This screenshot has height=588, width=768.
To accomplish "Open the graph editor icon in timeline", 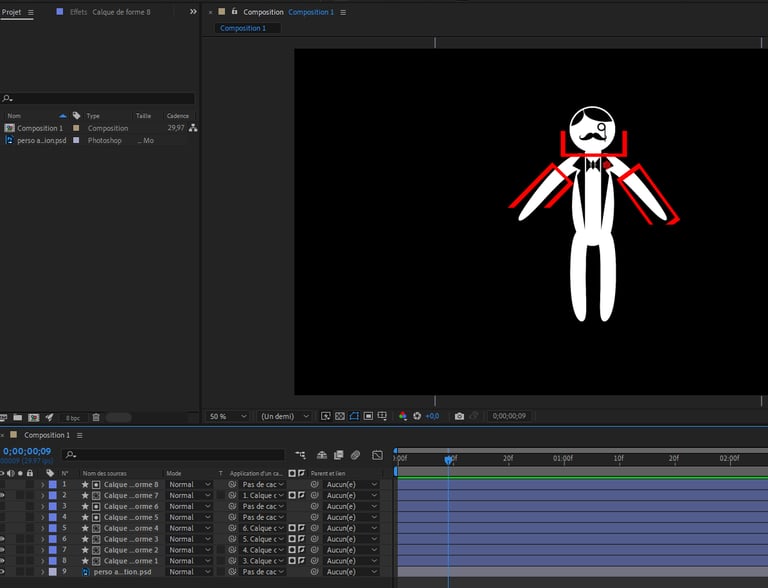I will pos(377,455).
